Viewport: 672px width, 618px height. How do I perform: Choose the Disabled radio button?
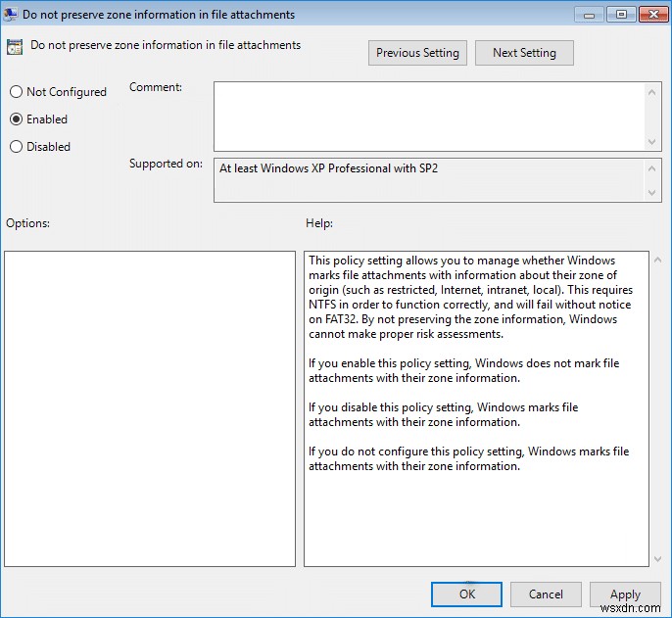pyautogui.click(x=16, y=147)
